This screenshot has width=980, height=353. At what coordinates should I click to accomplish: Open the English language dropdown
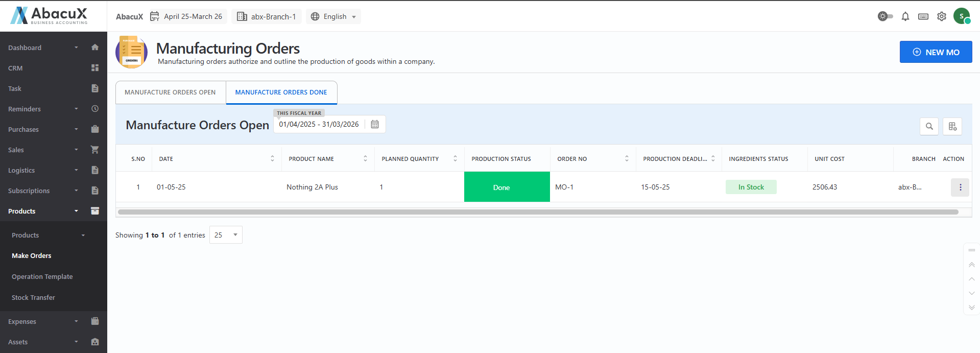[333, 16]
